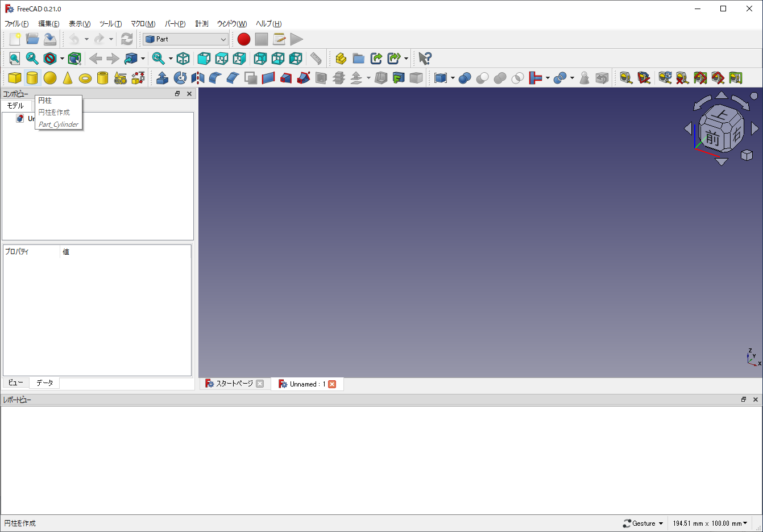Create a group with the blue folder icon
Screen dimensions: 763x532
click(x=359, y=59)
